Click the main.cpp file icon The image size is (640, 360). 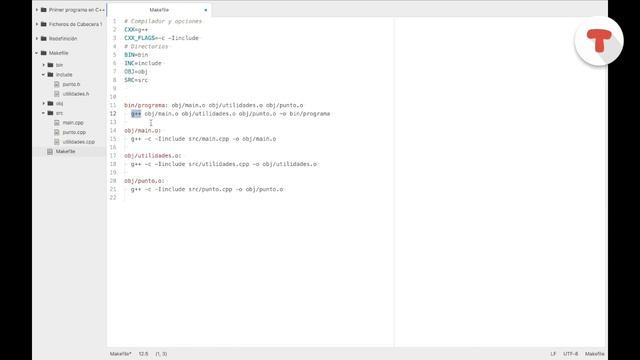coord(57,122)
